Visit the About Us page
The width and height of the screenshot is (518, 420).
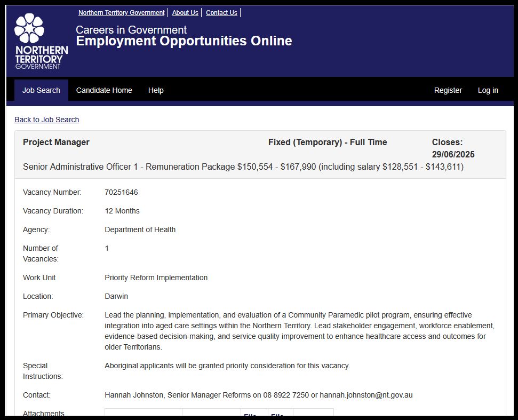[185, 13]
